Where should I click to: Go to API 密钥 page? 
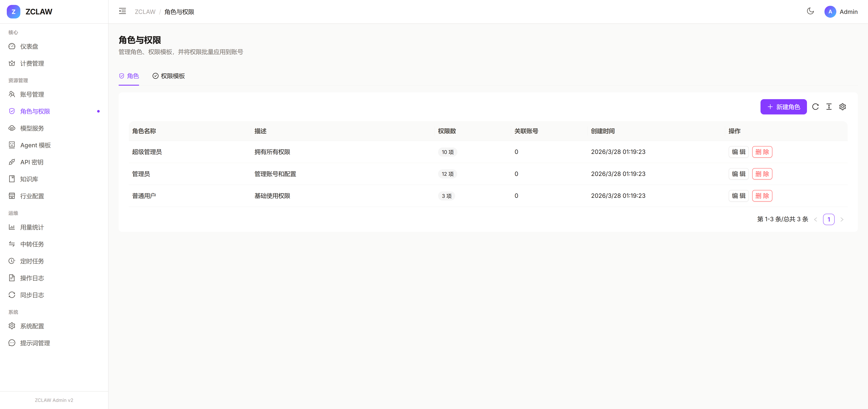32,162
